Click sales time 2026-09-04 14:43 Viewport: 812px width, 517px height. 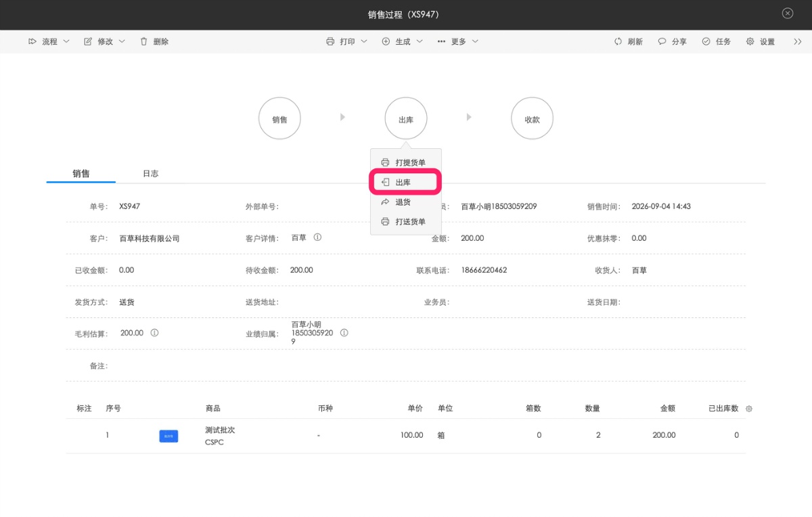tap(661, 206)
